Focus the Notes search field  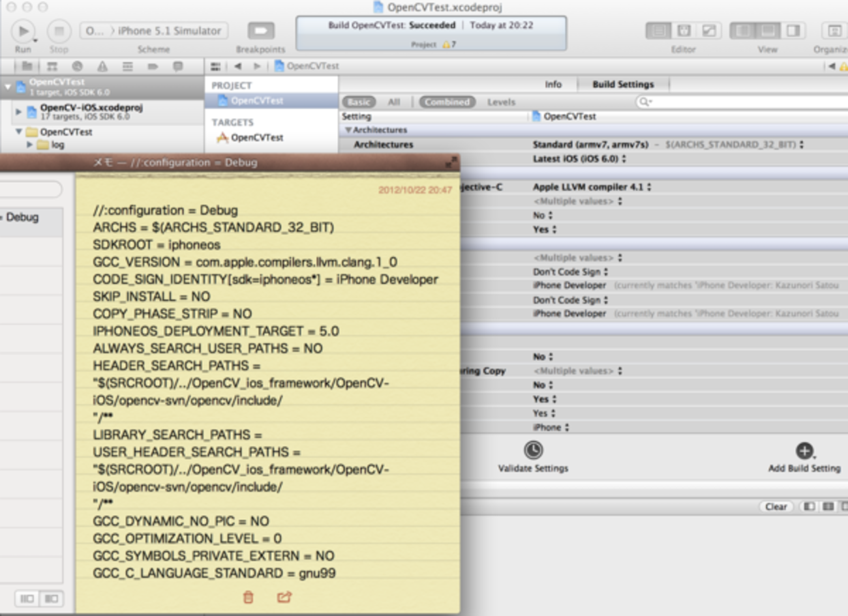31,189
